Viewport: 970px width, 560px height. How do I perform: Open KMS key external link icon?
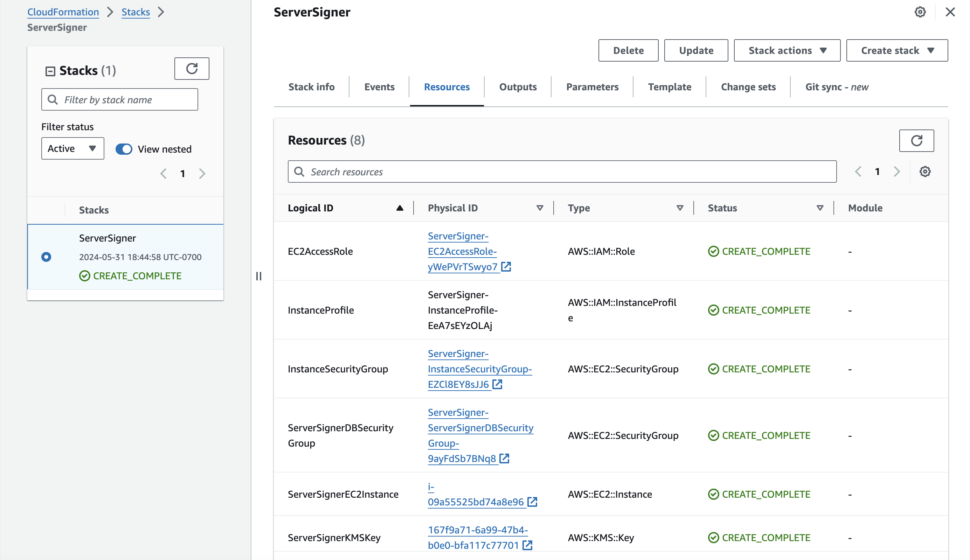tap(527, 545)
